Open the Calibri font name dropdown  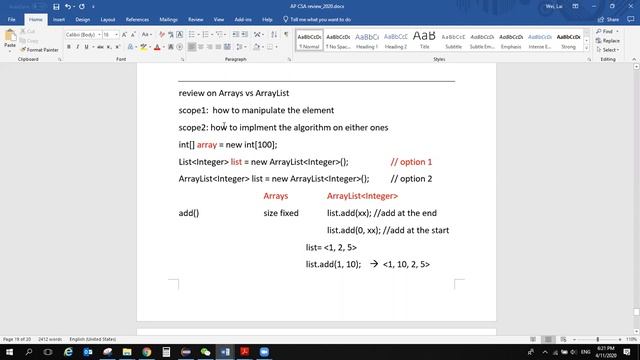[x=99, y=35]
